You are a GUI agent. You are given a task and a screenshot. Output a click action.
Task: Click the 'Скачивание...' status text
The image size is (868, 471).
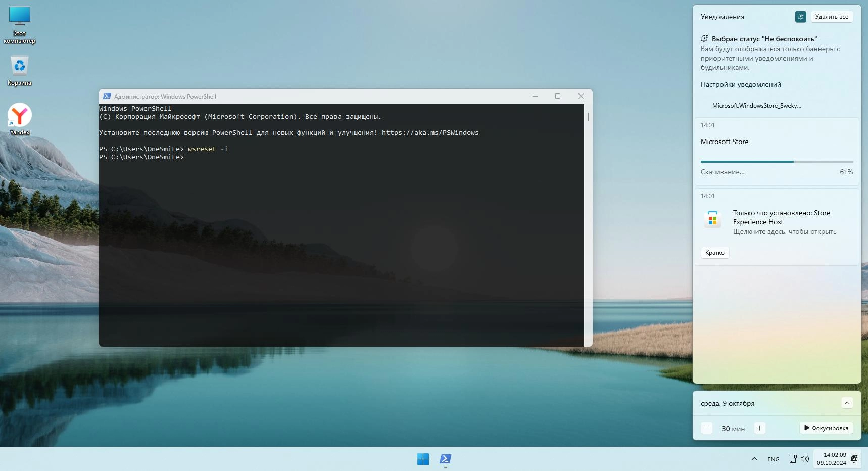pos(722,172)
